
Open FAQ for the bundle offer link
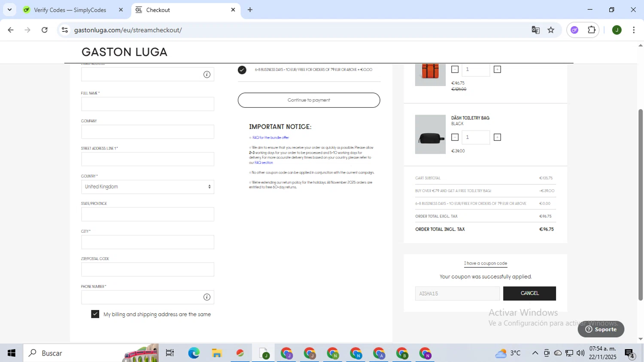pos(270,138)
